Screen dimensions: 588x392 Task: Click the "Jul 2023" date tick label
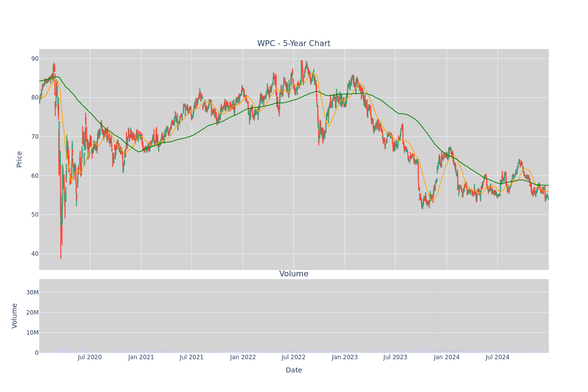coord(395,357)
